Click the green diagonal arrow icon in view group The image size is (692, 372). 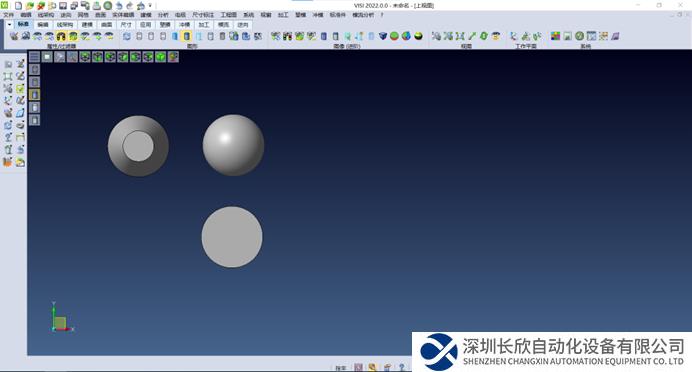pos(472,36)
